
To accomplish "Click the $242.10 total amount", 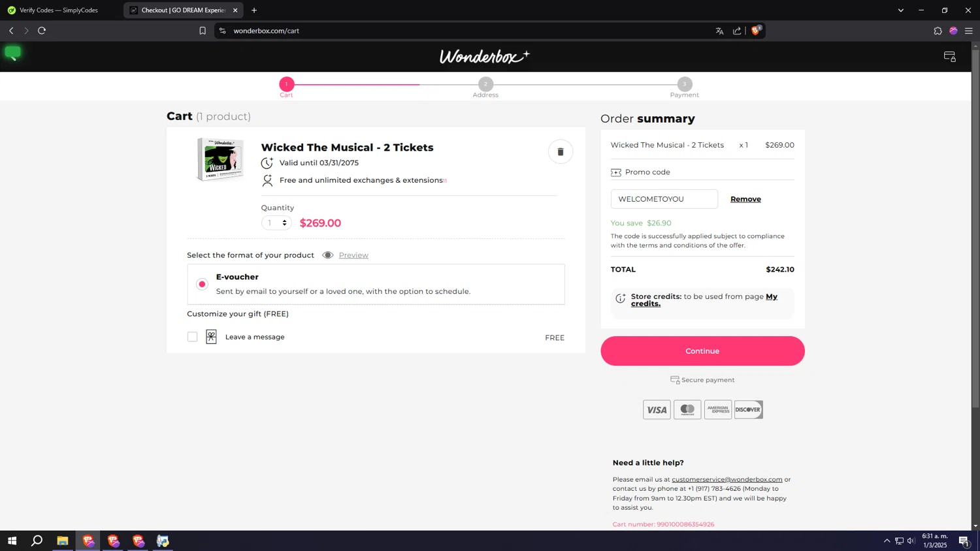I will pyautogui.click(x=780, y=270).
